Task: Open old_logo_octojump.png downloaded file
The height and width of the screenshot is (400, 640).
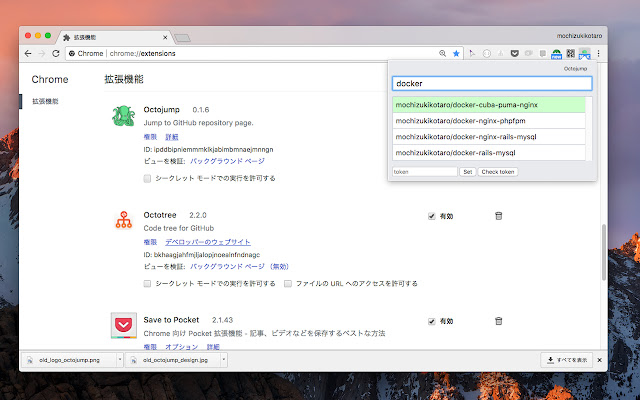Action: click(x=71, y=360)
